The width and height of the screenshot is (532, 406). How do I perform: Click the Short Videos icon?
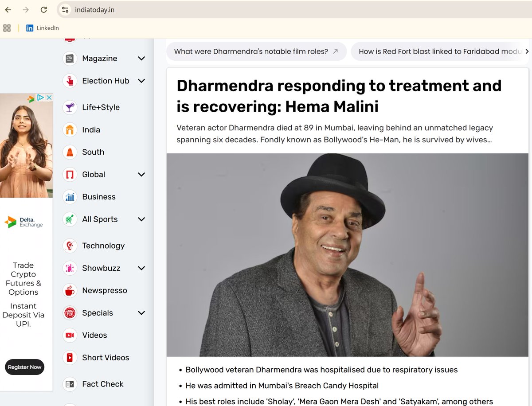tap(70, 358)
